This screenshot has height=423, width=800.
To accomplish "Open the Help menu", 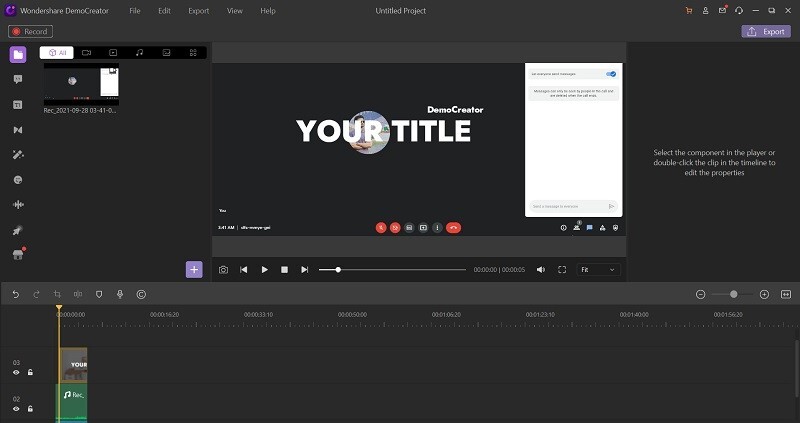I will point(268,11).
